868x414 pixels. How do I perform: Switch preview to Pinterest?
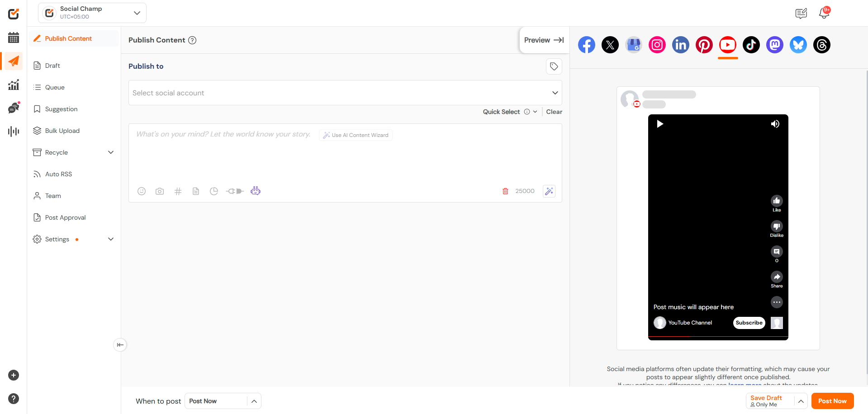(704, 45)
